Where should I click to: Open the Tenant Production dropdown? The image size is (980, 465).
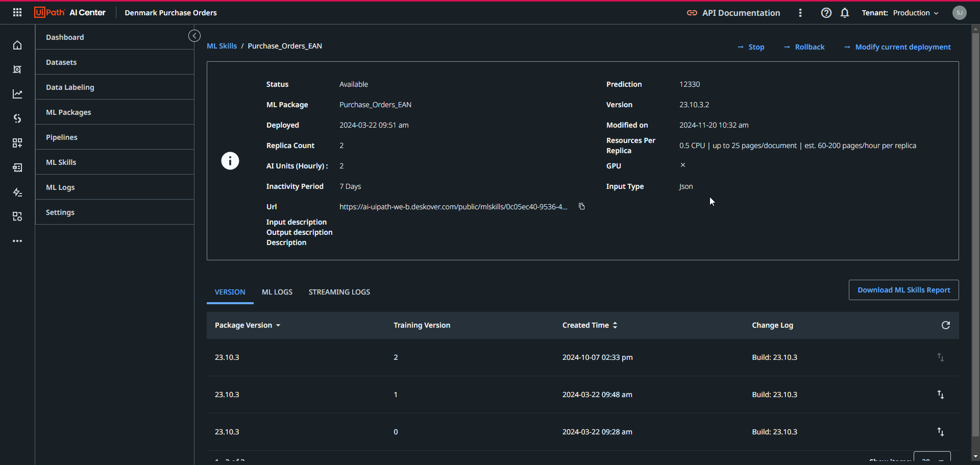point(916,13)
